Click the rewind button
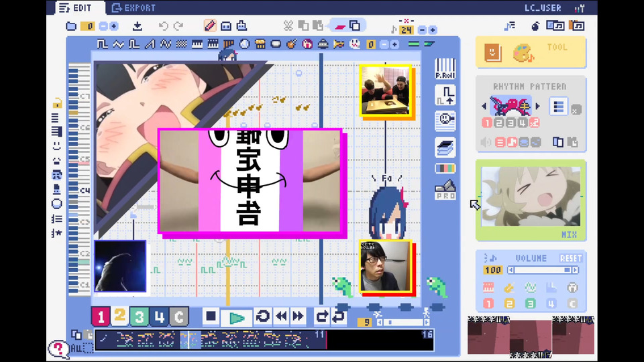The height and width of the screenshot is (362, 644). tap(281, 316)
